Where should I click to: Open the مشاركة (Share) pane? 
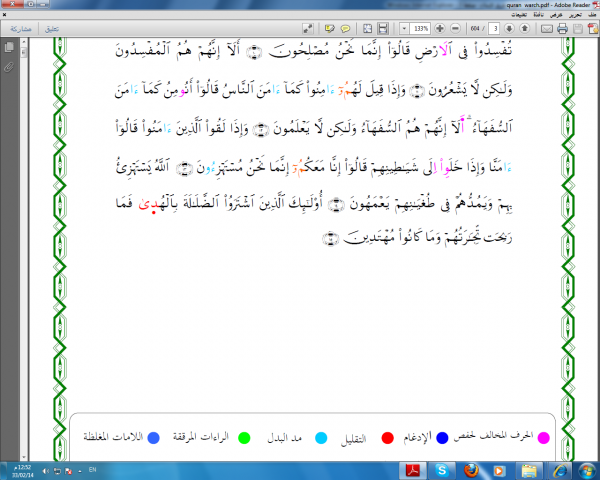coord(21,29)
